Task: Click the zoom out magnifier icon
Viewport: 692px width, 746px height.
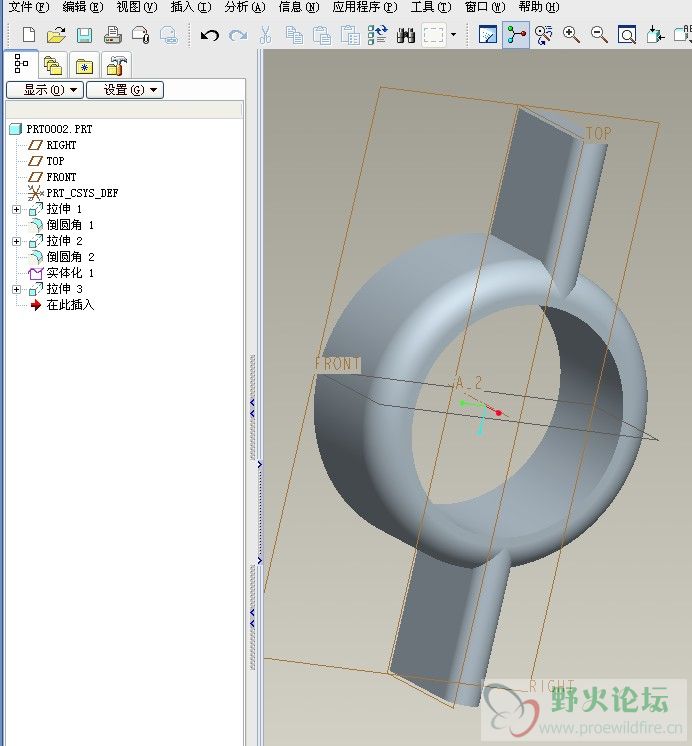Action: click(599, 35)
